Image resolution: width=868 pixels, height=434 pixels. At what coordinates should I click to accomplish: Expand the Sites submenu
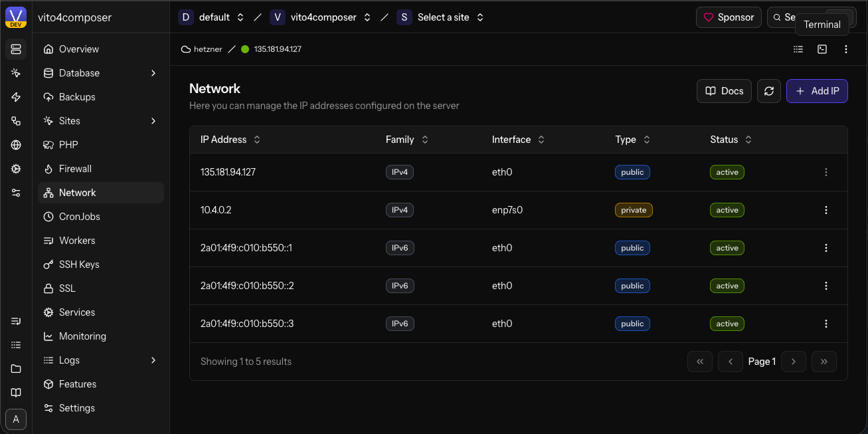coord(153,121)
